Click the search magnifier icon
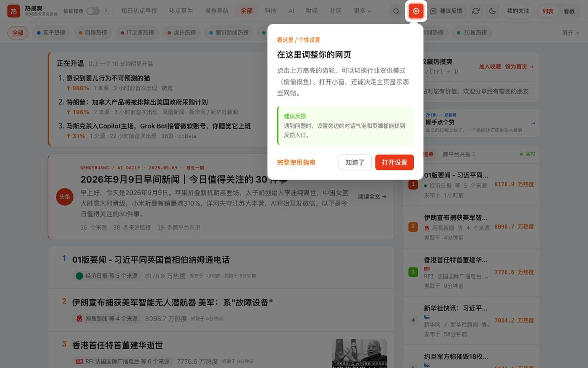The image size is (588, 368). pos(396,11)
